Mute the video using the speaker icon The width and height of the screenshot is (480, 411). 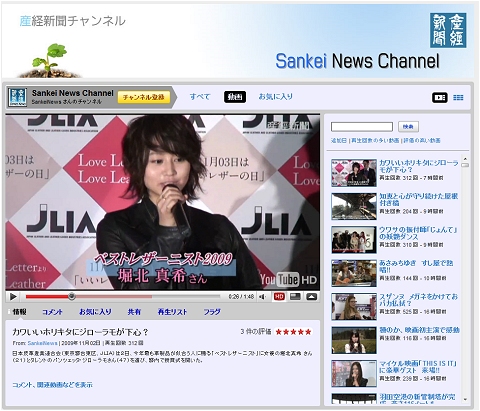[263, 297]
